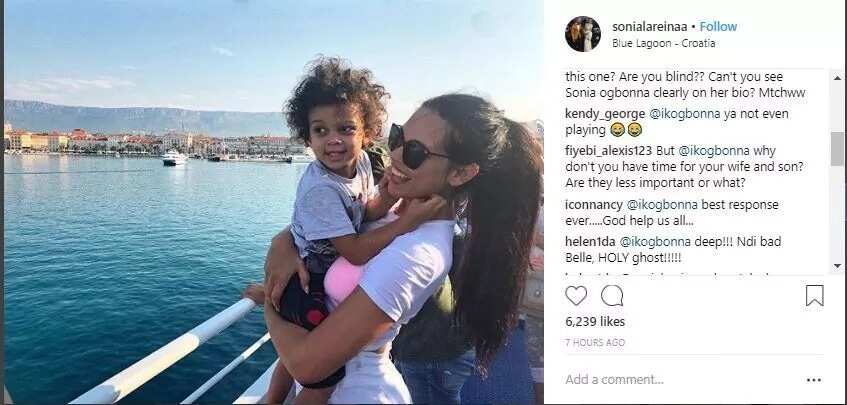Follow the sonialareinaa account

(x=718, y=26)
